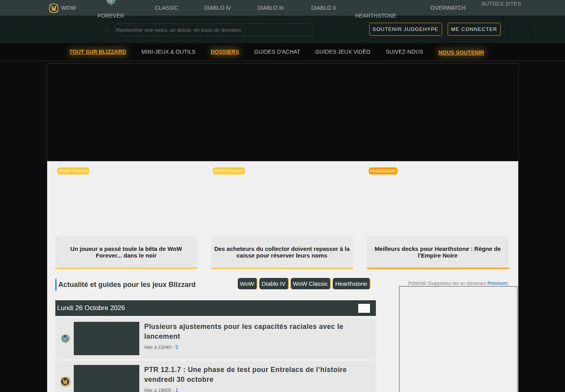Go to DIABLO IV section
Image resolution: width=565 pixels, height=392 pixels.
coord(217,8)
